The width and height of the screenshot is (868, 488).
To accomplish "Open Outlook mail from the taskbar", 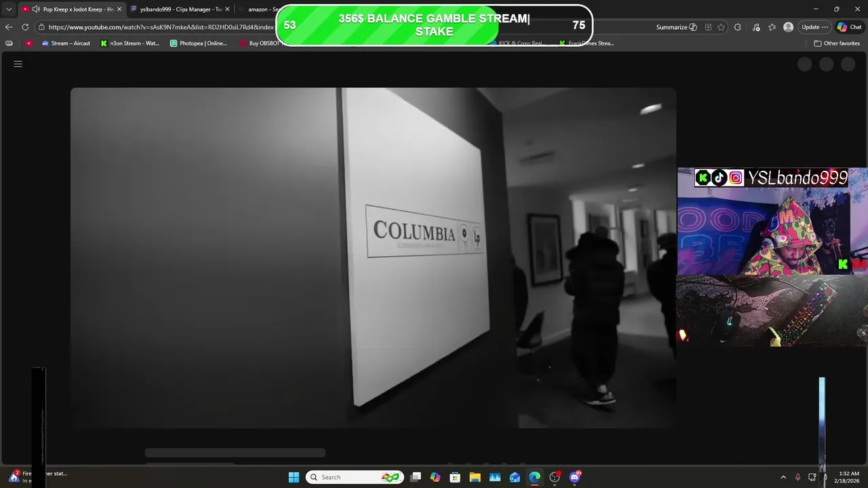I will click(515, 477).
